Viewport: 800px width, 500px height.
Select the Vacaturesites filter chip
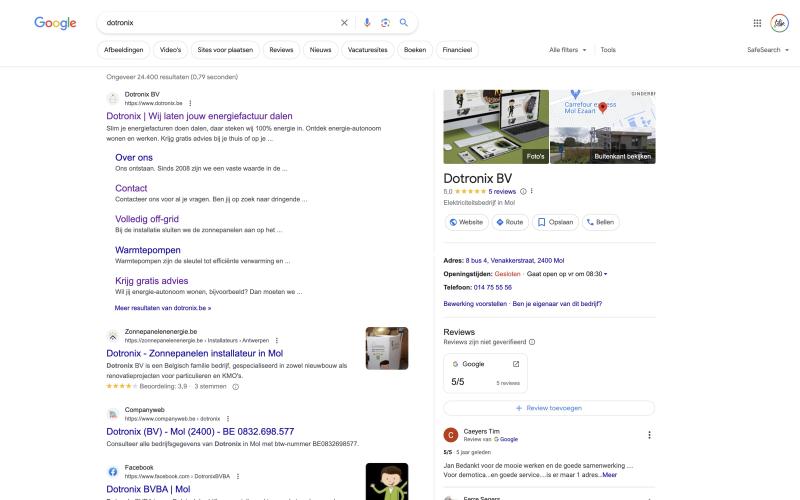point(367,50)
